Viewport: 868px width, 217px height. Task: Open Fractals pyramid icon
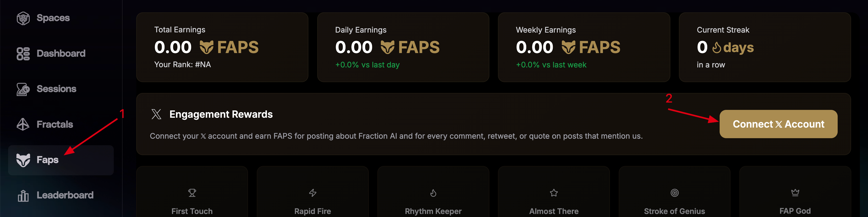[x=23, y=124]
